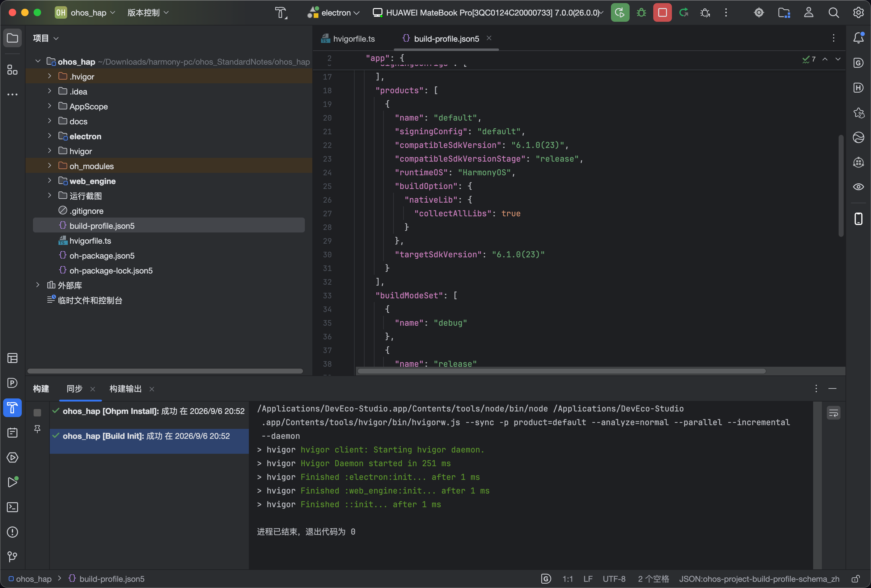Open the electron run configuration dropdown
Viewport: 871px width, 588px height.
coord(333,13)
